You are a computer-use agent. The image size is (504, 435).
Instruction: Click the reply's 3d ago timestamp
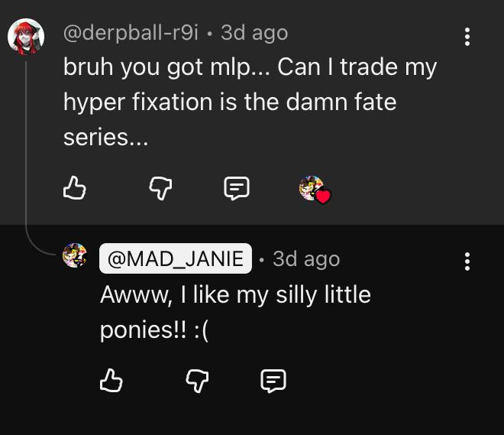point(305,258)
